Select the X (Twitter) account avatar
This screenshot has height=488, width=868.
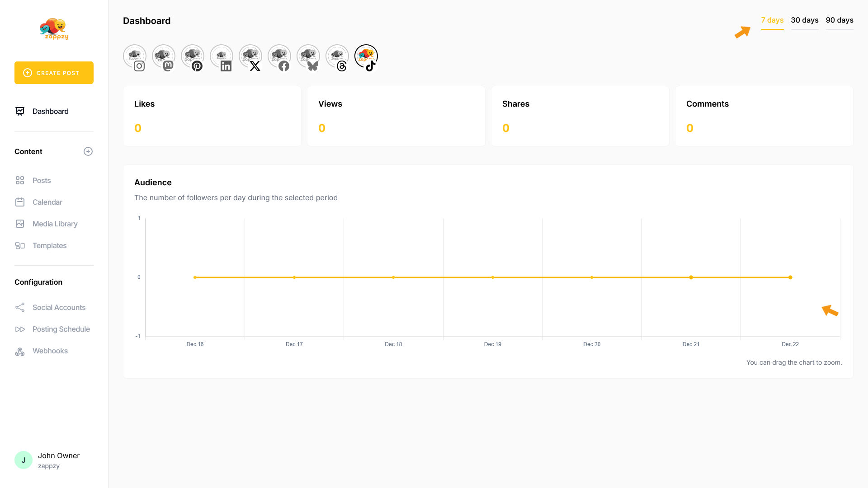(250, 56)
